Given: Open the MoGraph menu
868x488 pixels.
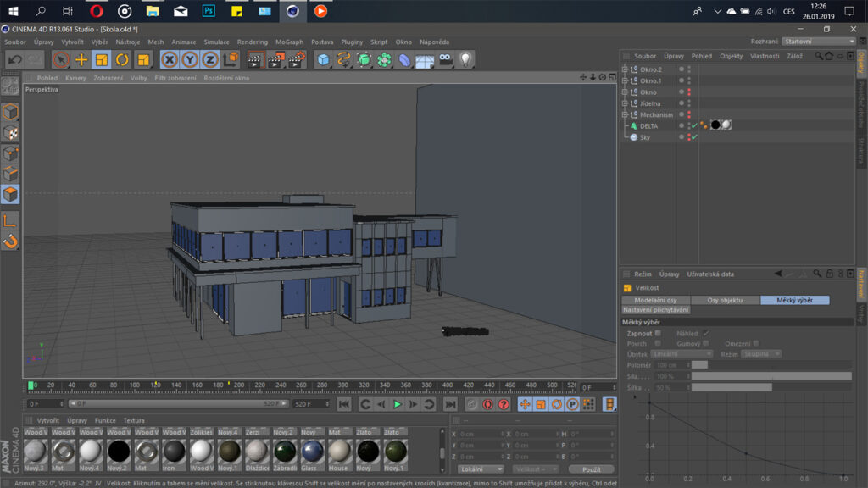Looking at the screenshot, I should [289, 42].
